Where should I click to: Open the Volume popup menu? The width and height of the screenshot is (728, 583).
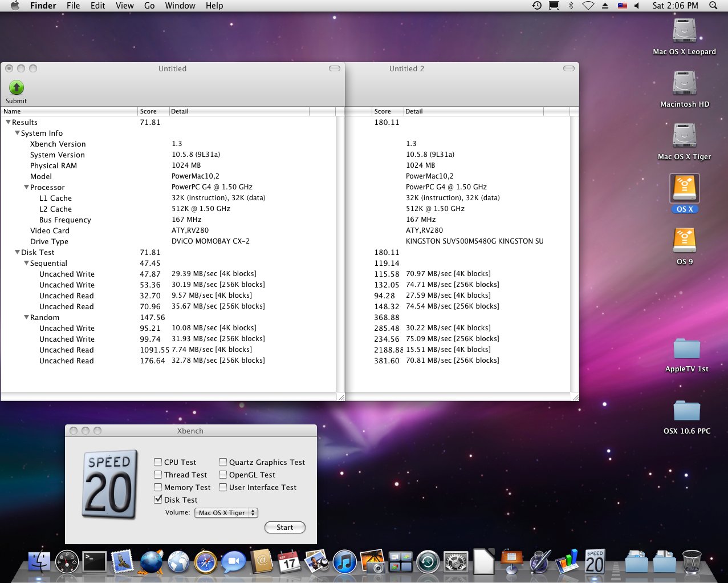click(226, 513)
